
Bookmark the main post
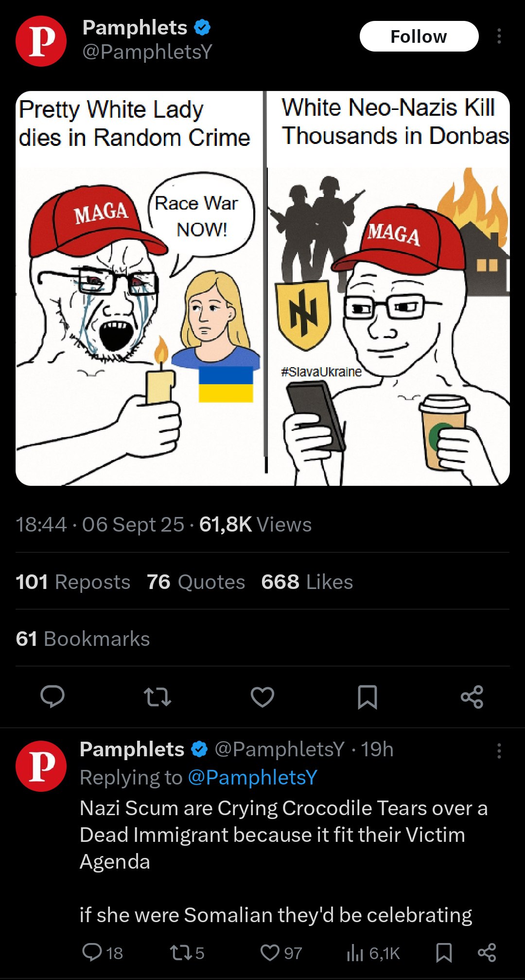coord(367,696)
